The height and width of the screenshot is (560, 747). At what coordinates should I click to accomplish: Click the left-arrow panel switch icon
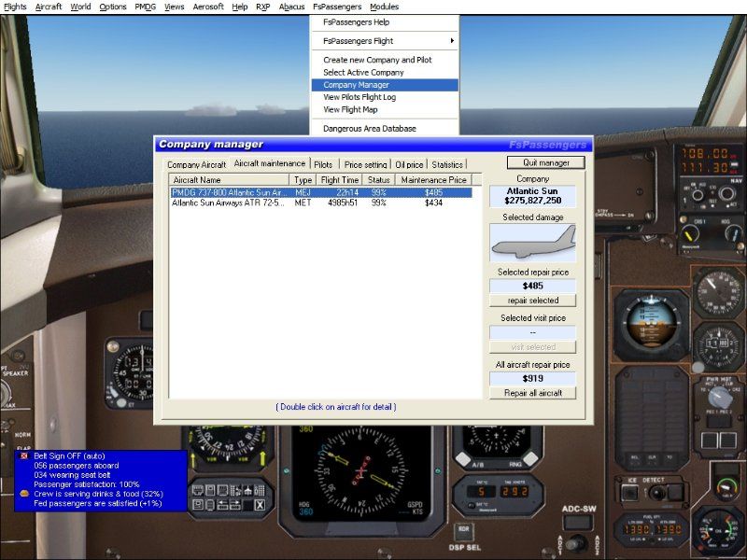(x=222, y=504)
